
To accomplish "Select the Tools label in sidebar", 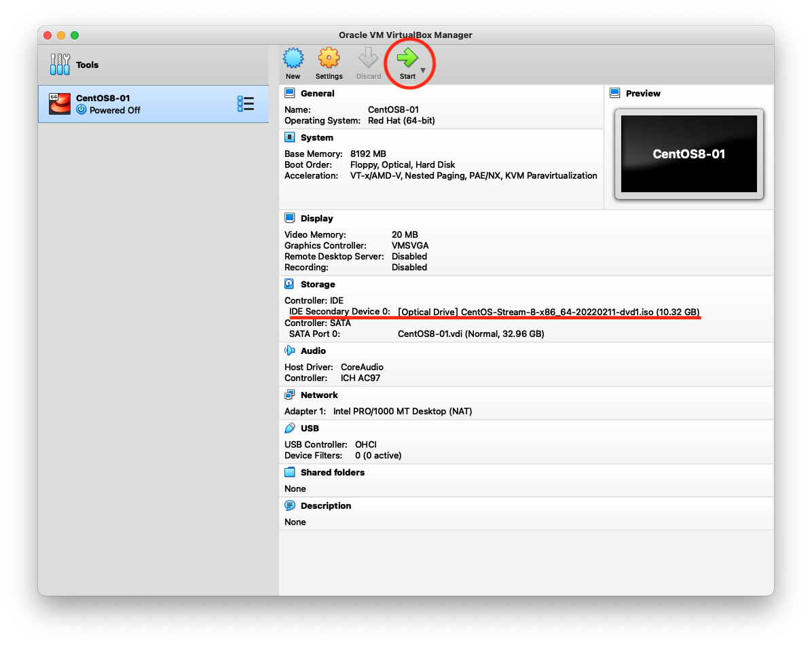I will (87, 65).
